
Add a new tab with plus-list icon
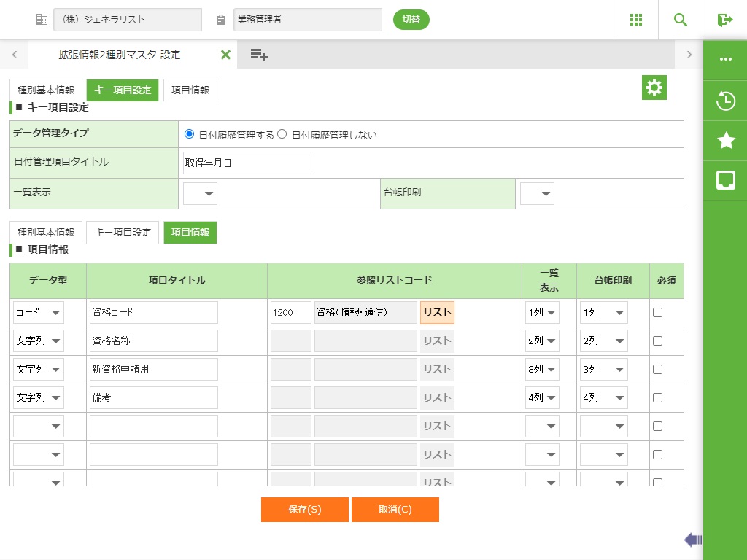[x=258, y=55]
